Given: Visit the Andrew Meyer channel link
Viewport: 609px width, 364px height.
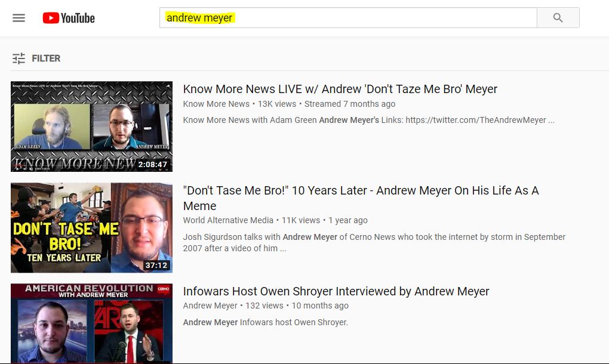Looking at the screenshot, I should (210, 306).
